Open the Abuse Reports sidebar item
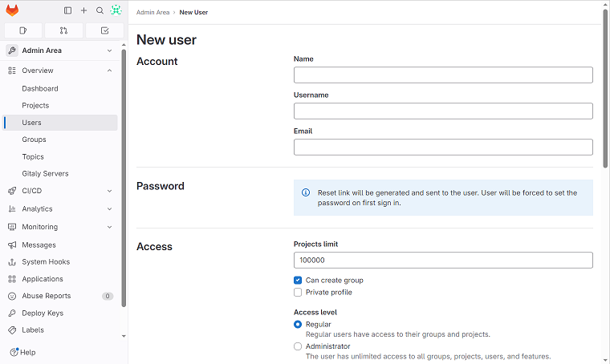 point(46,296)
